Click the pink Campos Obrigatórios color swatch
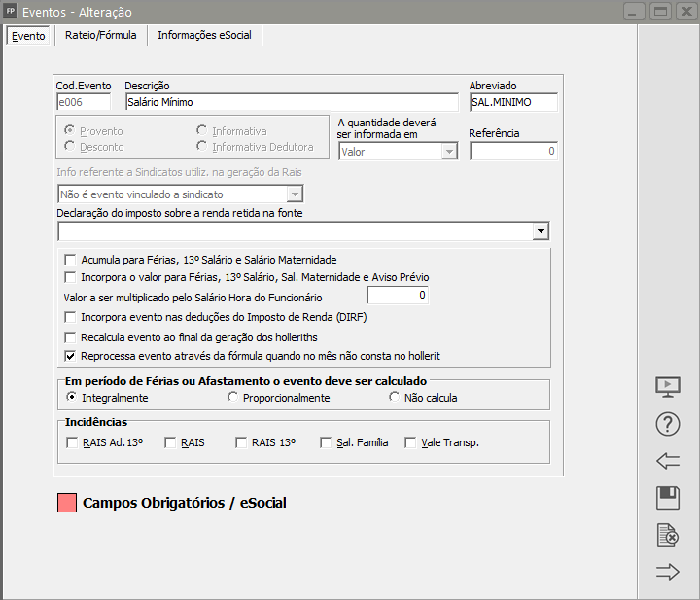Image resolution: width=700 pixels, height=600 pixels. (67, 503)
